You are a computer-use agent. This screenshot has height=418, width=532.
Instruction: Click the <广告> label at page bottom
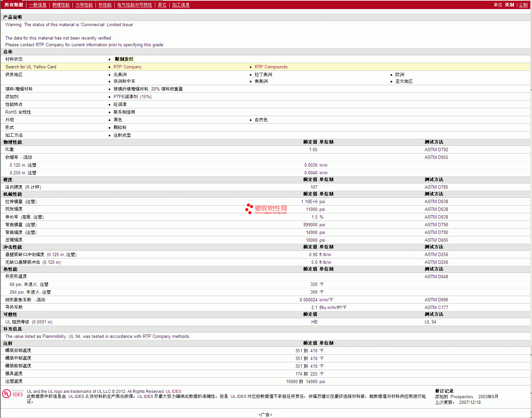[x=265, y=415]
